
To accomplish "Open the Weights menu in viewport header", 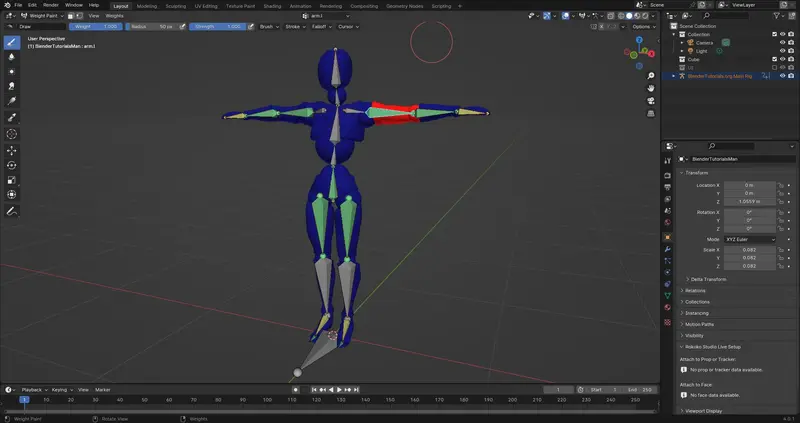I will (114, 16).
